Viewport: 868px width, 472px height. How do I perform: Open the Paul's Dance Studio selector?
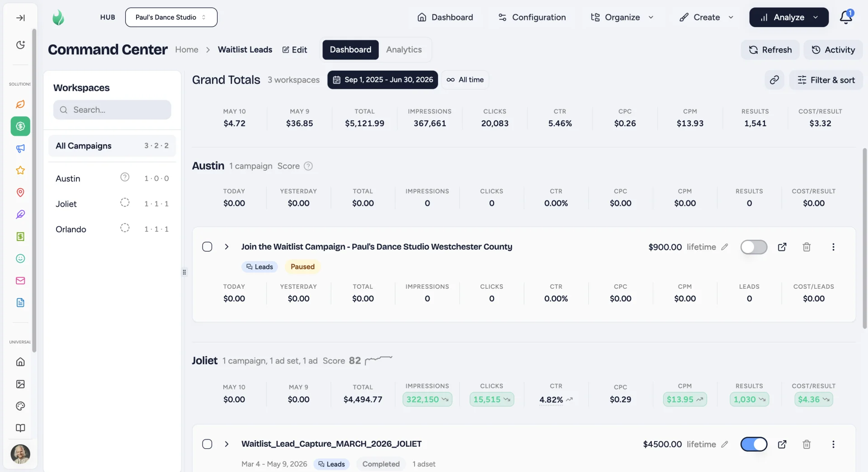[171, 17]
